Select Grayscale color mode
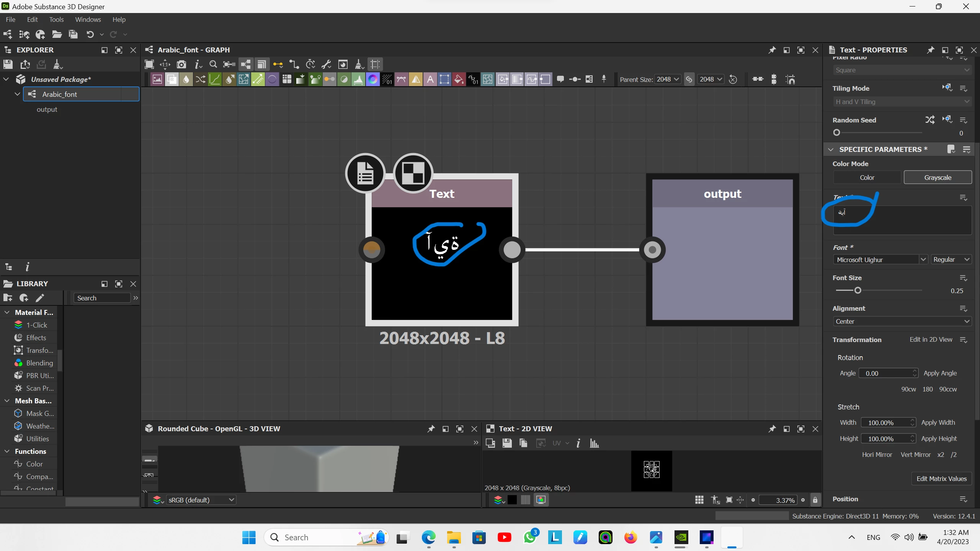 pyautogui.click(x=938, y=177)
